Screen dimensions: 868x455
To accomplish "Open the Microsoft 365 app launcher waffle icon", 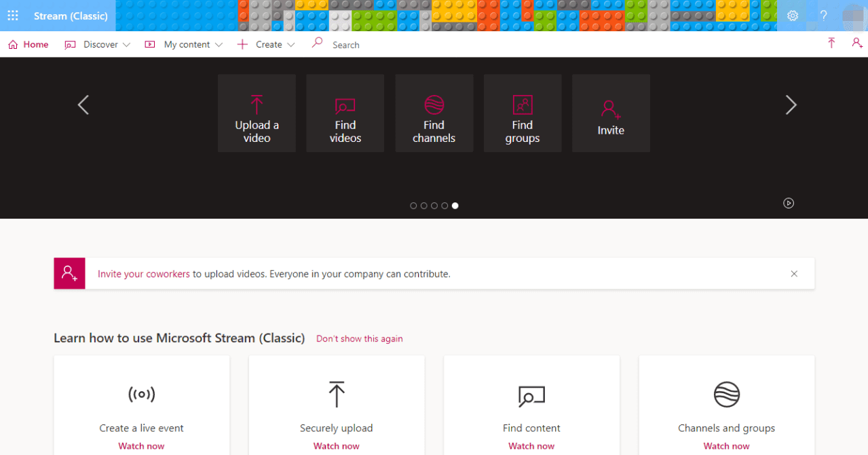I will (x=12, y=15).
